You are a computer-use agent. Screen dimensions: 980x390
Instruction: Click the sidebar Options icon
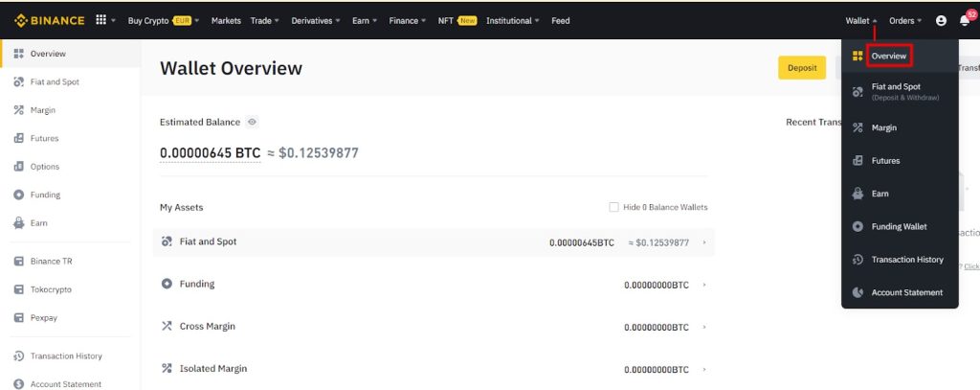[19, 167]
